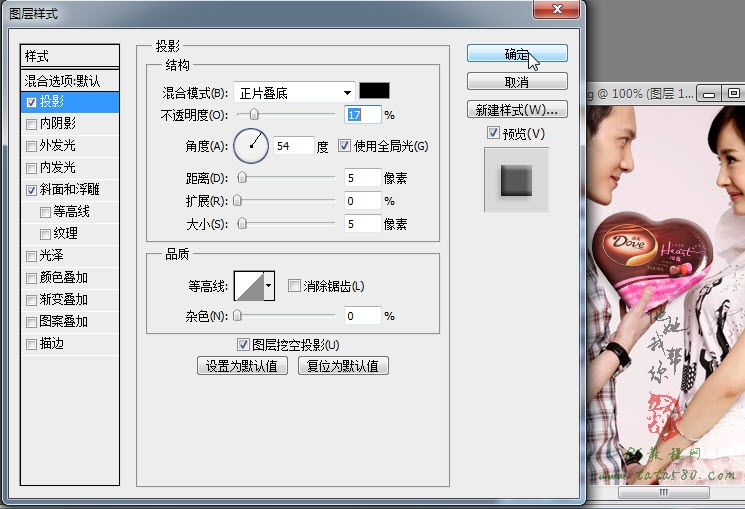This screenshot has width=745, height=509.
Task: Enable 消除锯齿(L) checkbox
Action: pos(294,286)
